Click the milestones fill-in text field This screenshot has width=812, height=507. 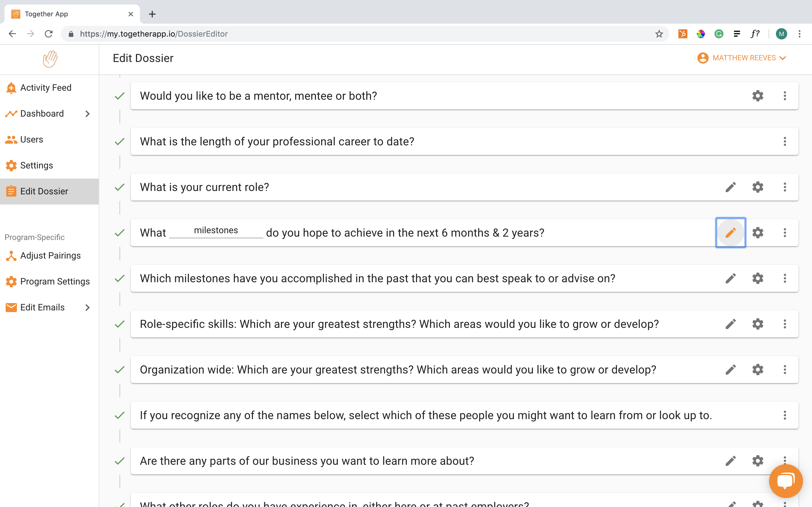[216, 231]
